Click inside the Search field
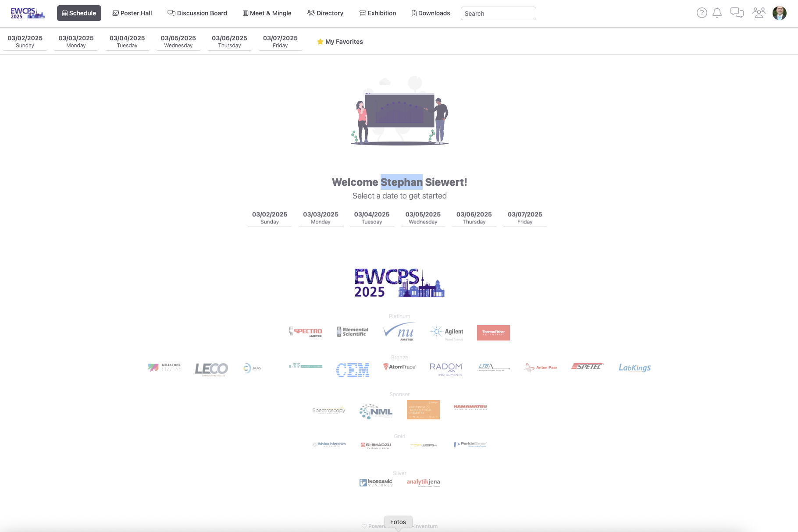 [498, 13]
